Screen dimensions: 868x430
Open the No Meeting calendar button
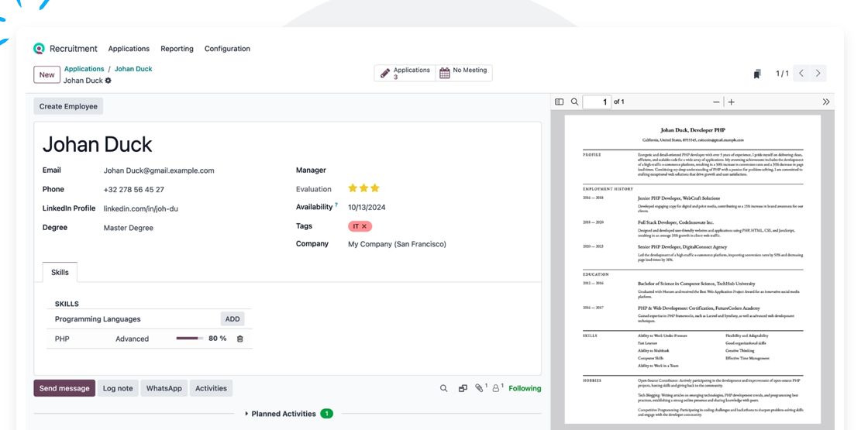pyautogui.click(x=464, y=73)
